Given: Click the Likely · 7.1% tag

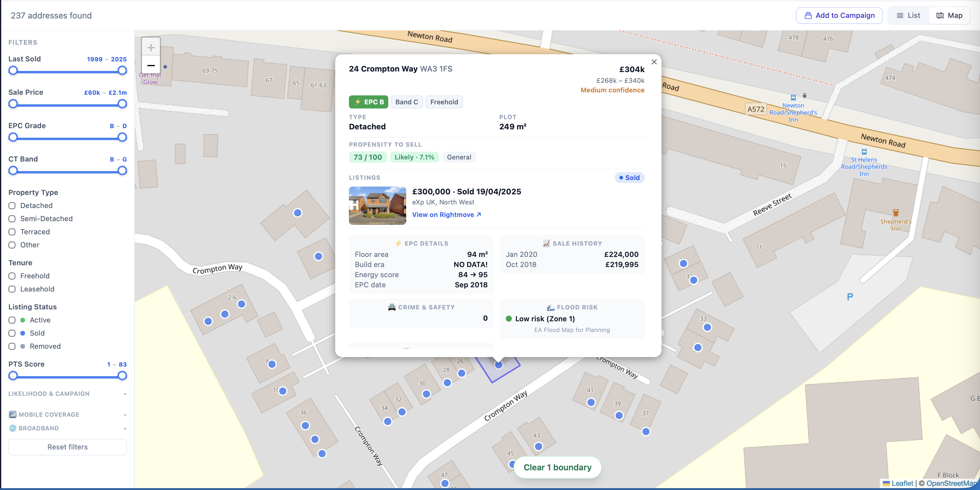Looking at the screenshot, I should 414,157.
